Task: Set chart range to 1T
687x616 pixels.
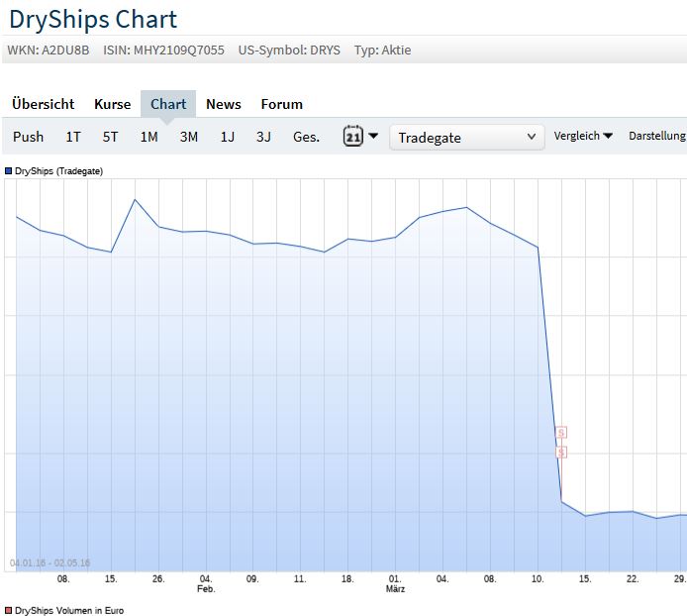Action: (73, 137)
